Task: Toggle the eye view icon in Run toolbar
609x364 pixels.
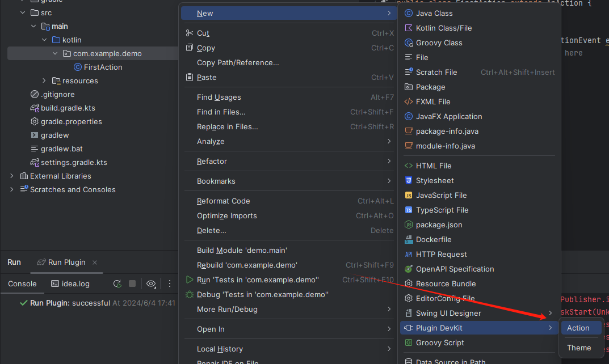Action: (x=151, y=284)
